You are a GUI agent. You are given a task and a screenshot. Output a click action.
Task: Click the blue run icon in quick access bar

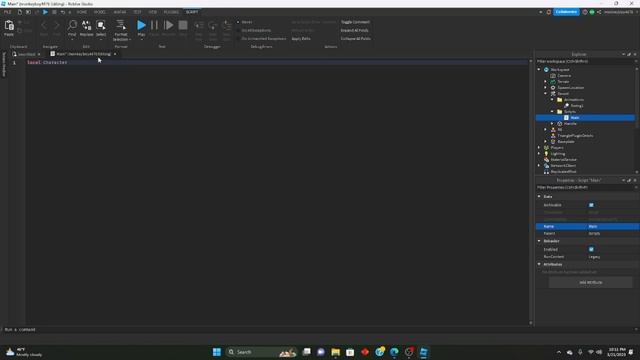[45, 12]
